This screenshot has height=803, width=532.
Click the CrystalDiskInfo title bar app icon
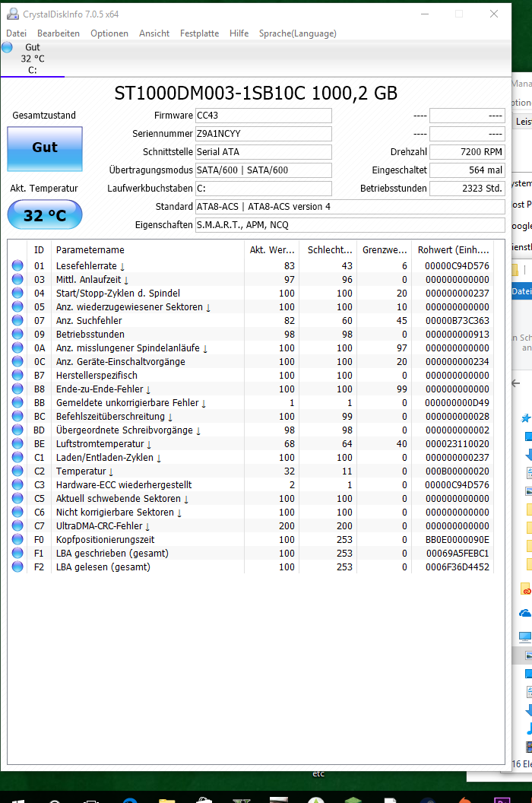pos(13,14)
